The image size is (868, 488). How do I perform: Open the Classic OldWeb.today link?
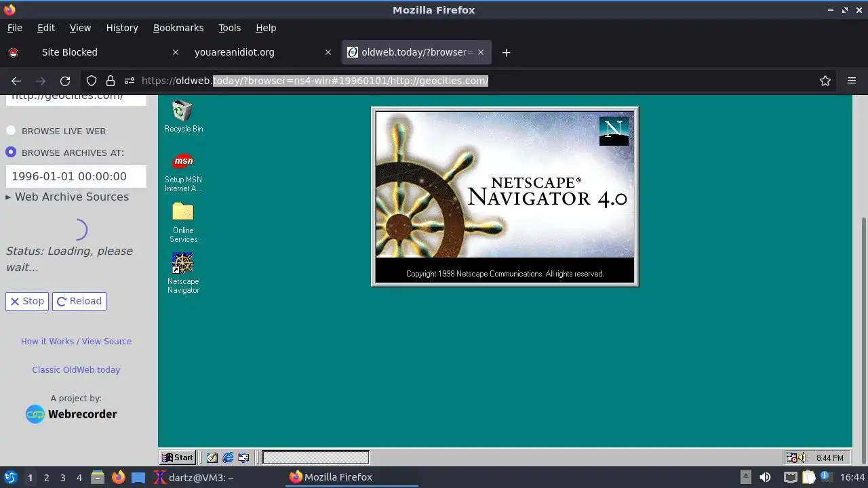pos(76,370)
